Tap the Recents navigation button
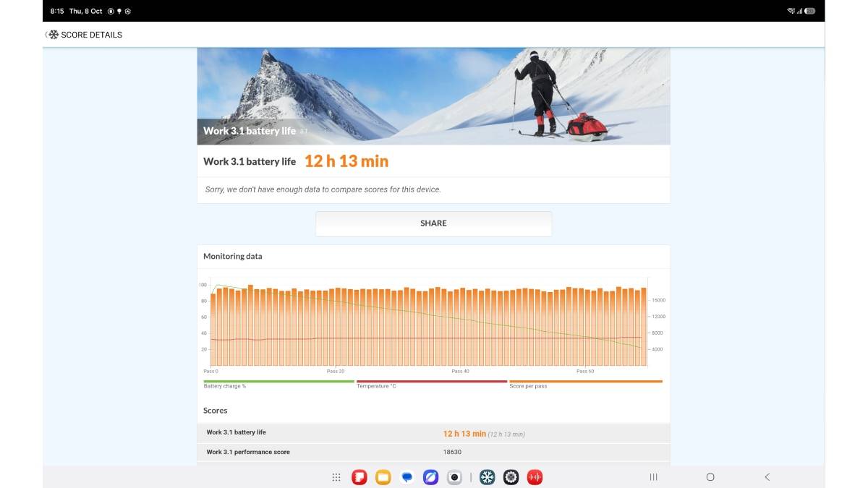The width and height of the screenshot is (868, 488). (653, 477)
